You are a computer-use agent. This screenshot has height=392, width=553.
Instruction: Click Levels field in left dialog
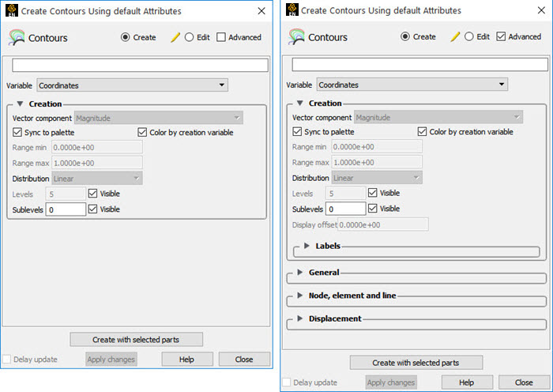[x=66, y=194]
